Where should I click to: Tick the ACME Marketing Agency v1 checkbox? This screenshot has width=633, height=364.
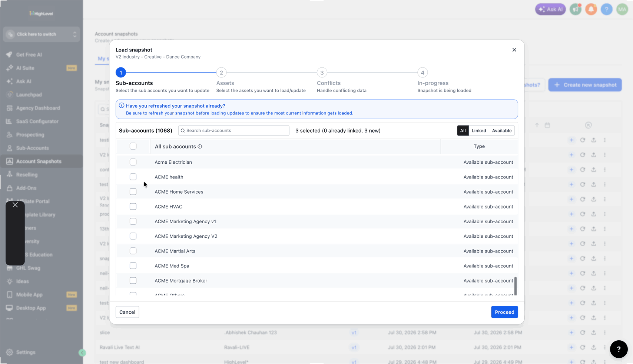pos(133,221)
